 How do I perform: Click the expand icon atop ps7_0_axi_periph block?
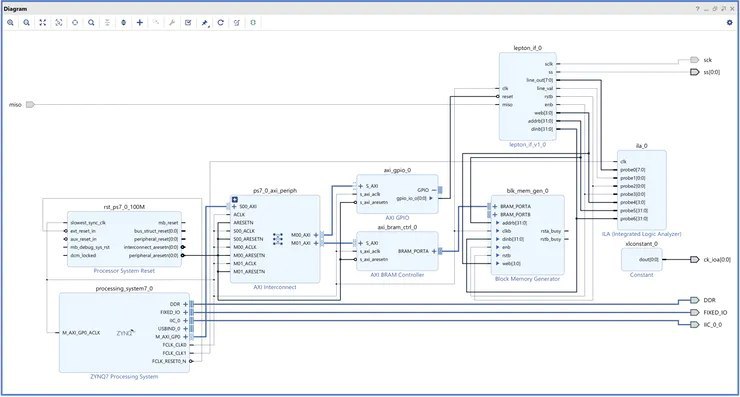pyautogui.click(x=235, y=200)
